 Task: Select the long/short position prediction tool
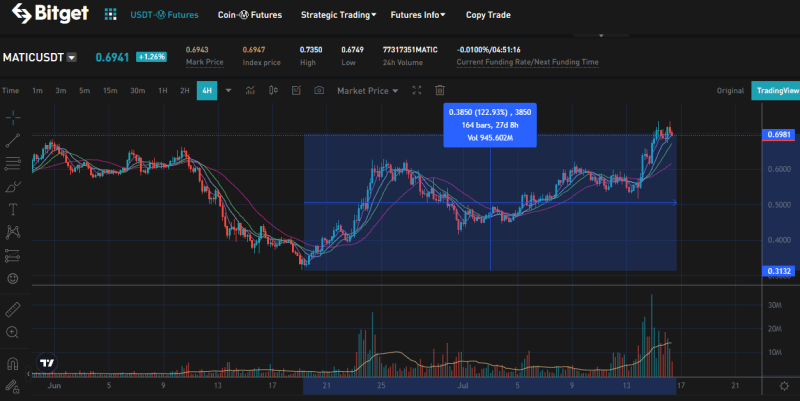(x=12, y=255)
